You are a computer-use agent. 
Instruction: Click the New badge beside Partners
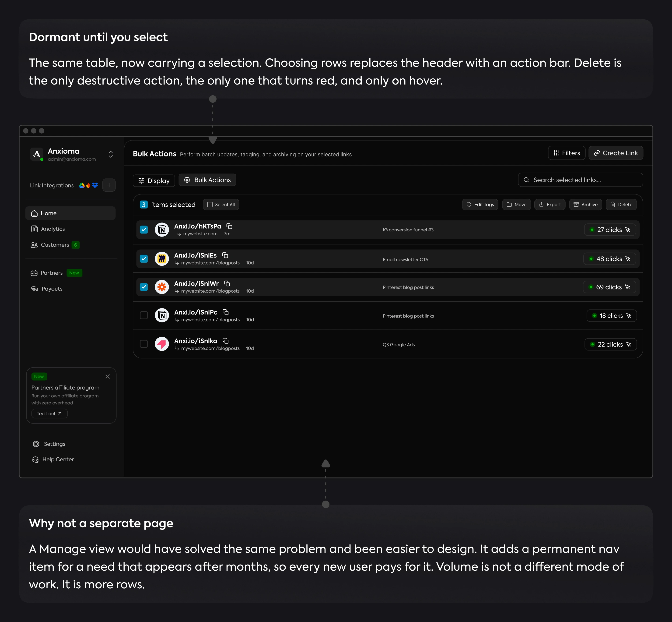(74, 273)
